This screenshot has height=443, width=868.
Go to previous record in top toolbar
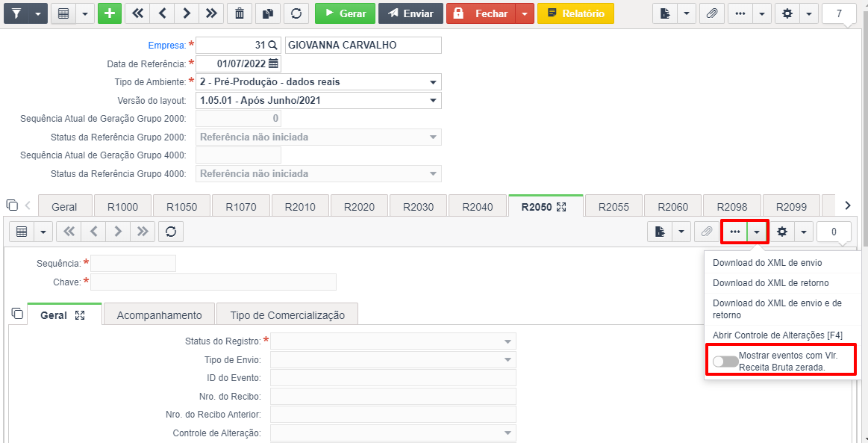tap(162, 14)
